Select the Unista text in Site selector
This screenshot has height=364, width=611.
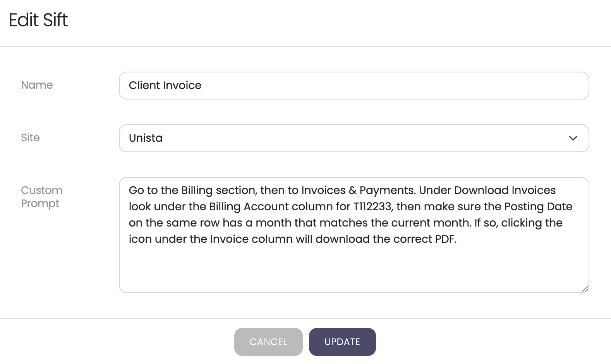146,138
